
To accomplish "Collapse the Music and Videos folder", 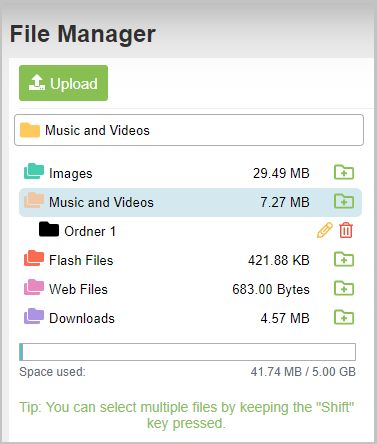I will coord(101,202).
